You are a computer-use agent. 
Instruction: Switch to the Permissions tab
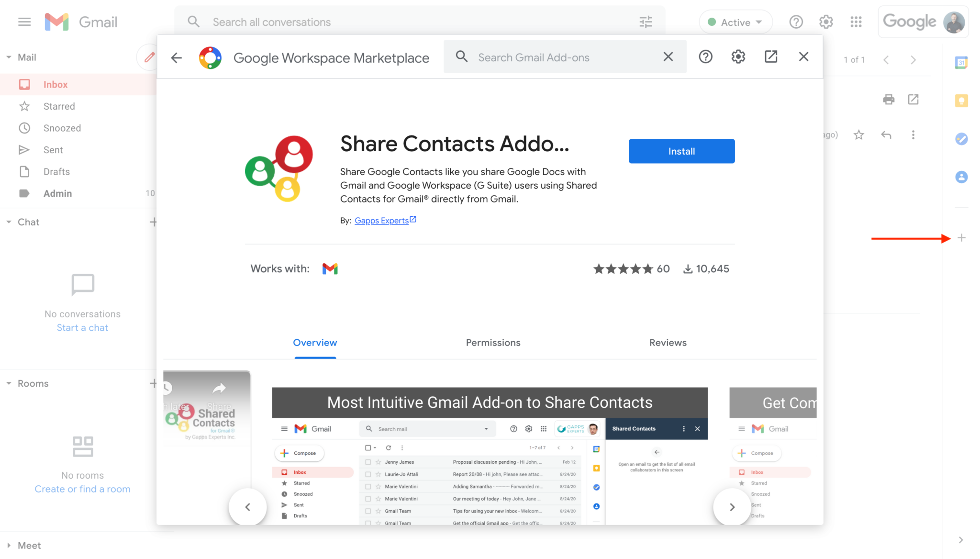(x=493, y=343)
